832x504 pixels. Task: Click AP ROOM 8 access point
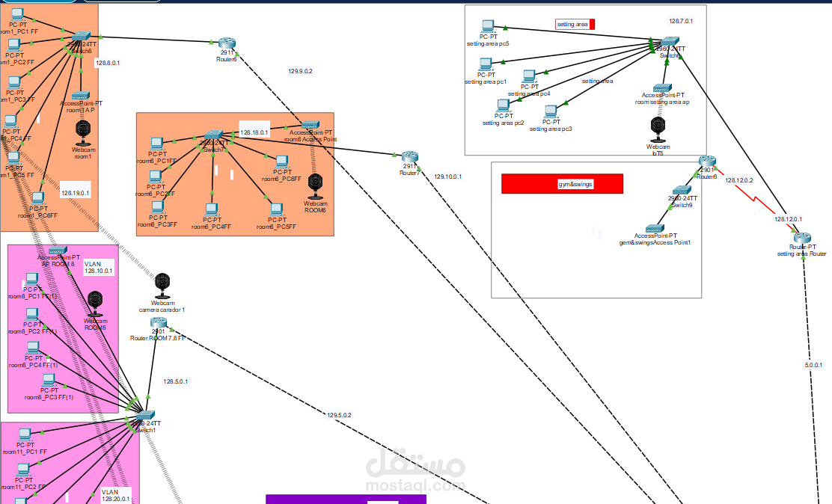pos(58,251)
